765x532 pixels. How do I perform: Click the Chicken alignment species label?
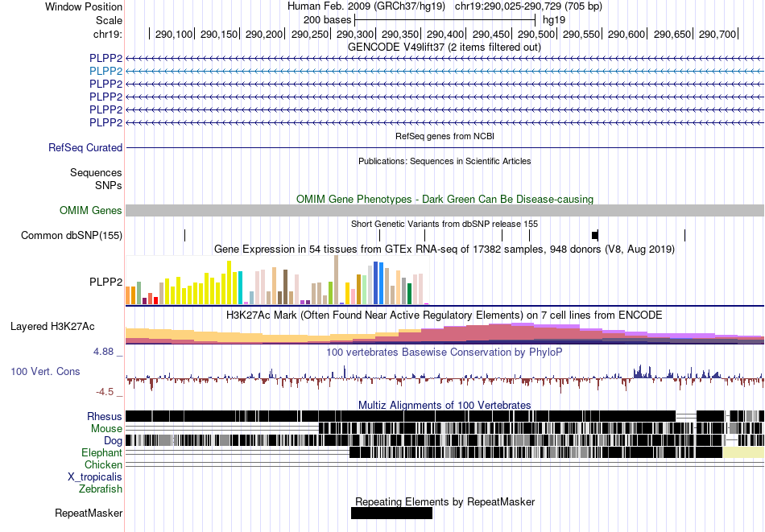[x=103, y=464]
